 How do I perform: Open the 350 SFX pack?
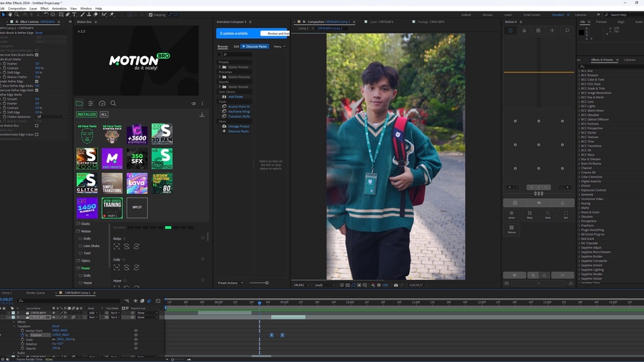(138, 158)
